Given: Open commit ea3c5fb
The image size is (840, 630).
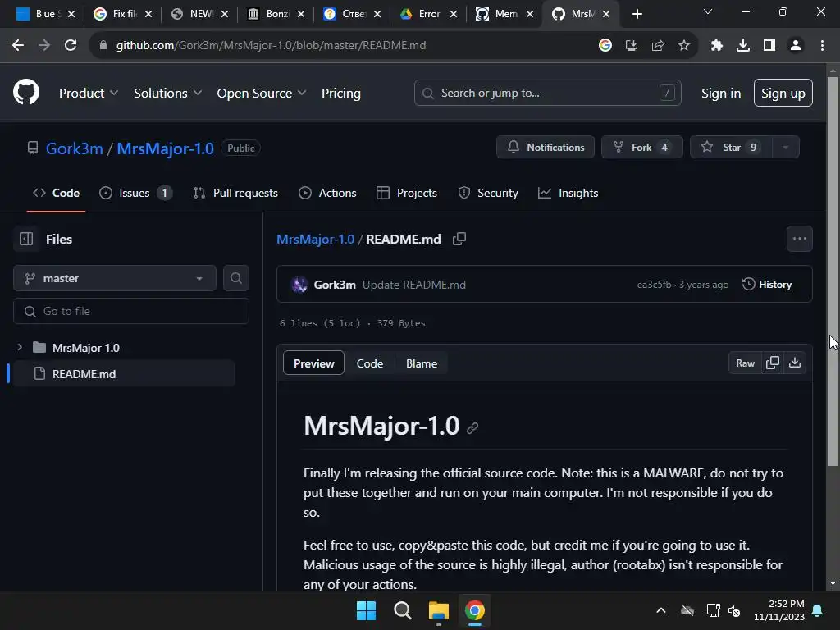Looking at the screenshot, I should (654, 285).
